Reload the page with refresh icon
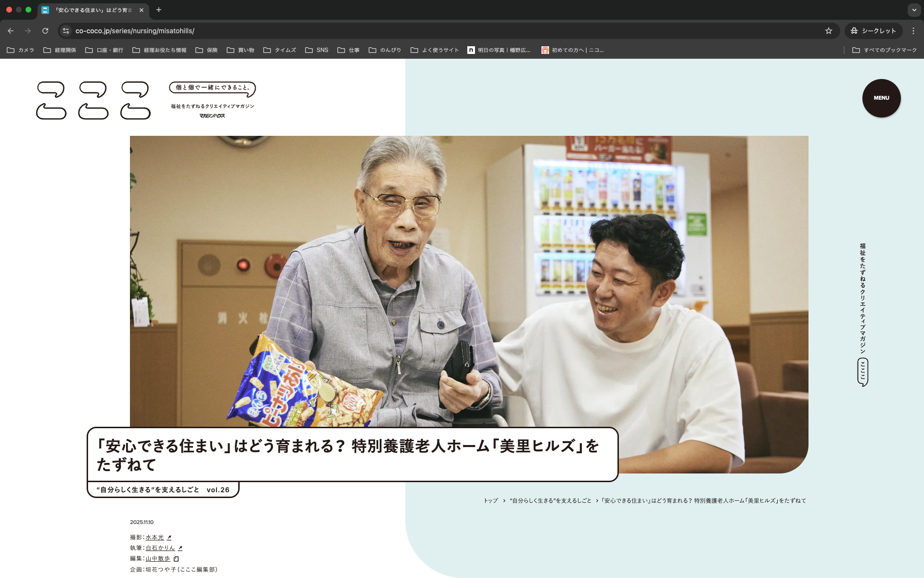This screenshot has height=578, width=924. pos(45,31)
